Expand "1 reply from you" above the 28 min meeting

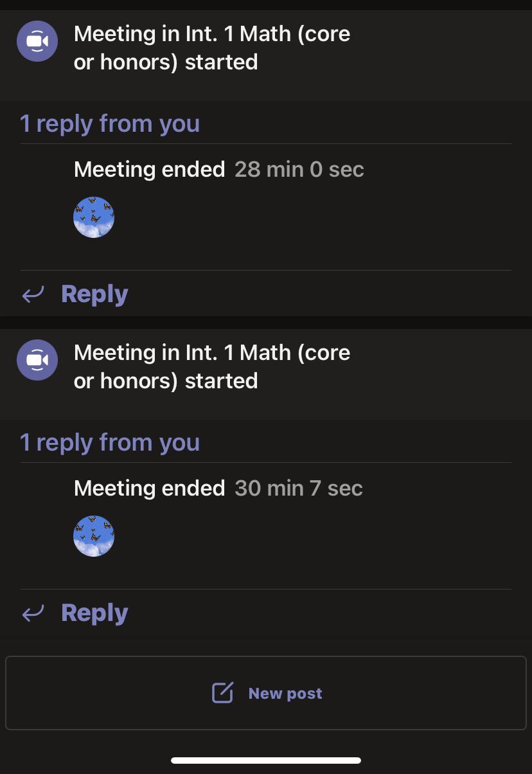coord(110,123)
